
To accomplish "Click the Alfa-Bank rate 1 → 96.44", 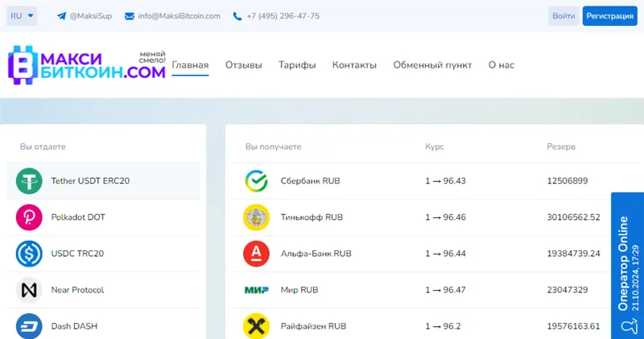I will (x=446, y=254).
